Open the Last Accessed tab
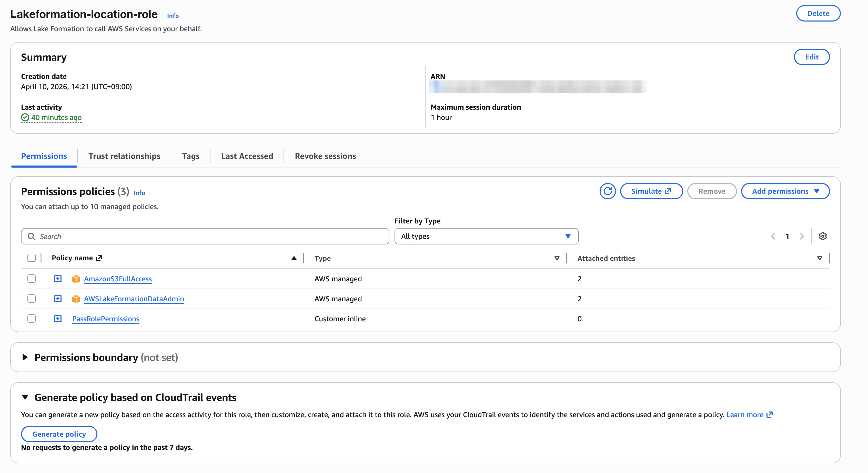This screenshot has height=473, width=868. pos(247,156)
